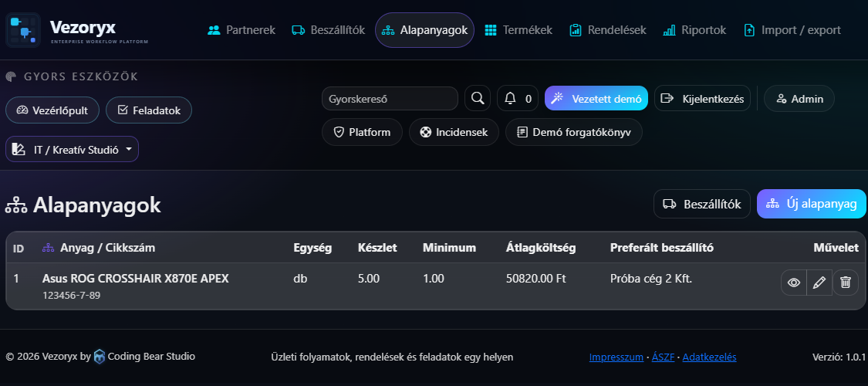
Task: Click the Átlagköltség column header
Action: click(x=541, y=248)
